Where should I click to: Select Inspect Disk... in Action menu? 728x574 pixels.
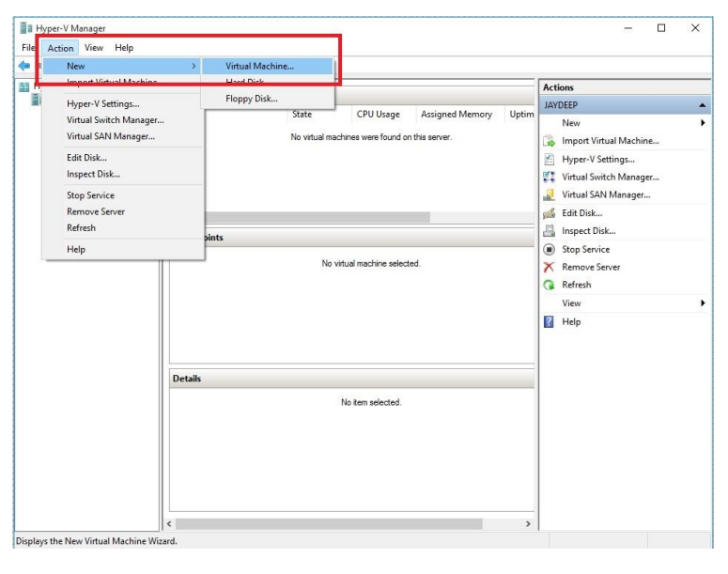[x=93, y=174]
